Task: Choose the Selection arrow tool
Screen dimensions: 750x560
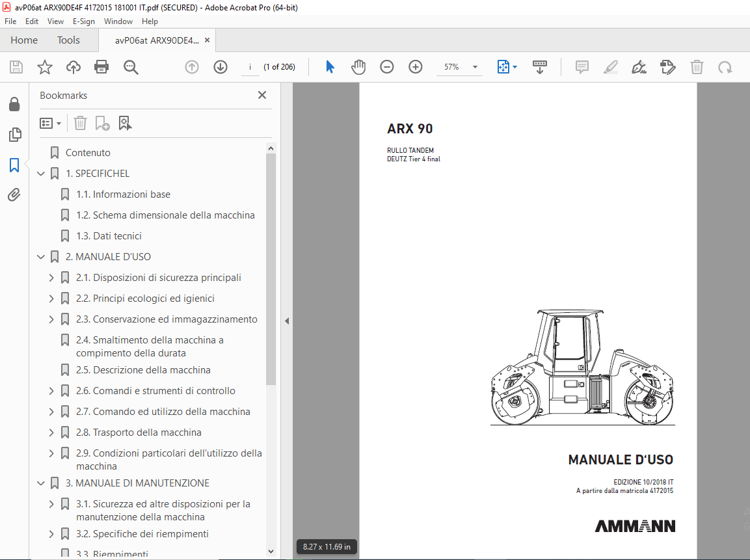Action: point(330,67)
